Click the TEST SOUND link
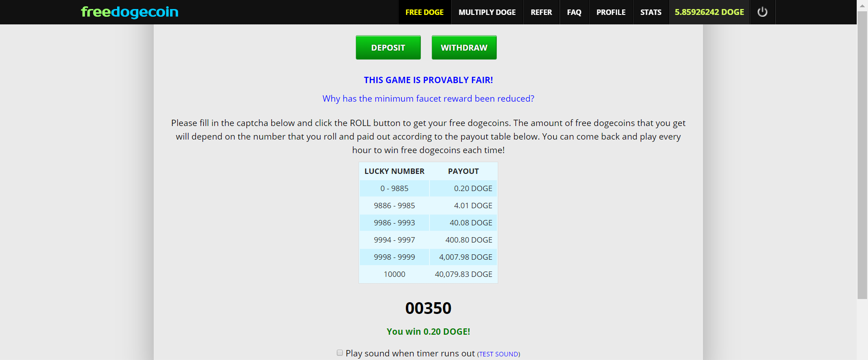Viewport: 868px width, 360px height. 499,354
